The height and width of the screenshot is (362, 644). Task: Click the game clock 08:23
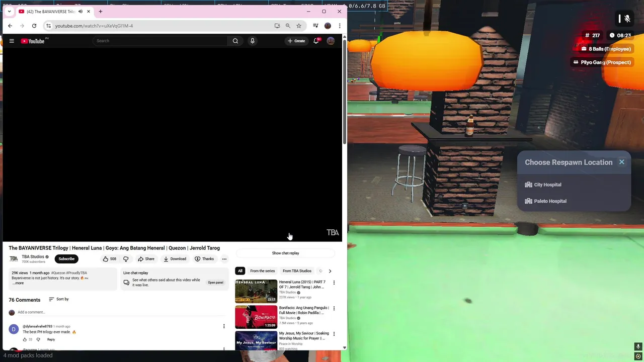tap(620, 35)
